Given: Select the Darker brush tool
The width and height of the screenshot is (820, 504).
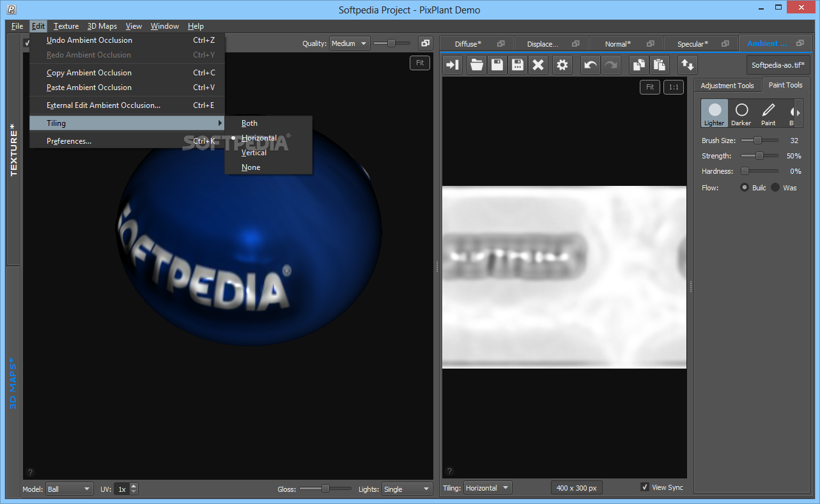Looking at the screenshot, I should tap(741, 113).
